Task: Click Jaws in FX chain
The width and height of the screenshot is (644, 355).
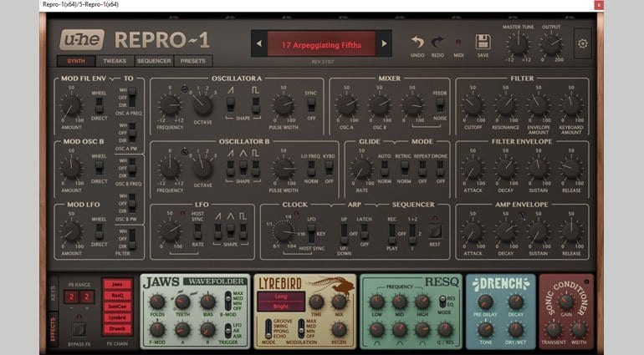Action: point(117,284)
